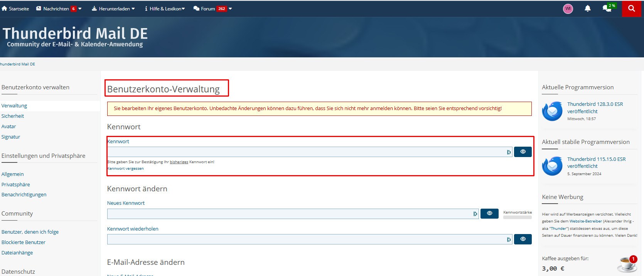Viewport: 644px width, 276px height.
Task: Focus the Neues Kennwort input field
Action: (x=293, y=214)
